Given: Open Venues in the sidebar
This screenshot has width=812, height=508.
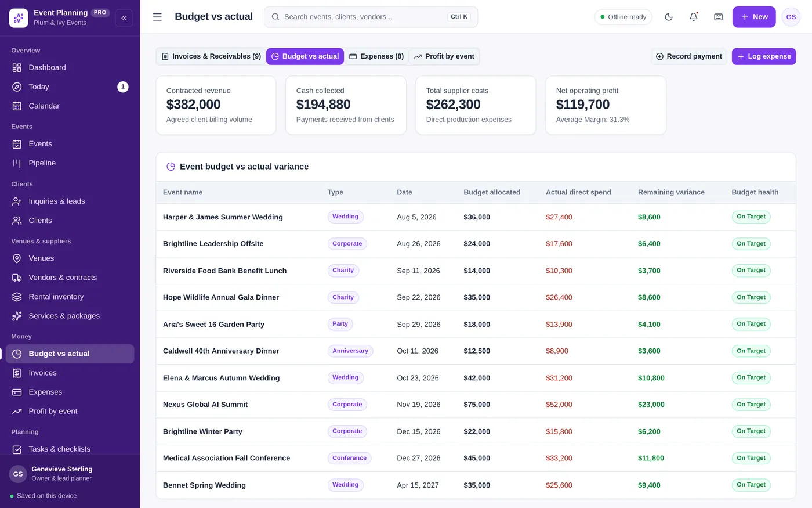Looking at the screenshot, I should point(70,258).
